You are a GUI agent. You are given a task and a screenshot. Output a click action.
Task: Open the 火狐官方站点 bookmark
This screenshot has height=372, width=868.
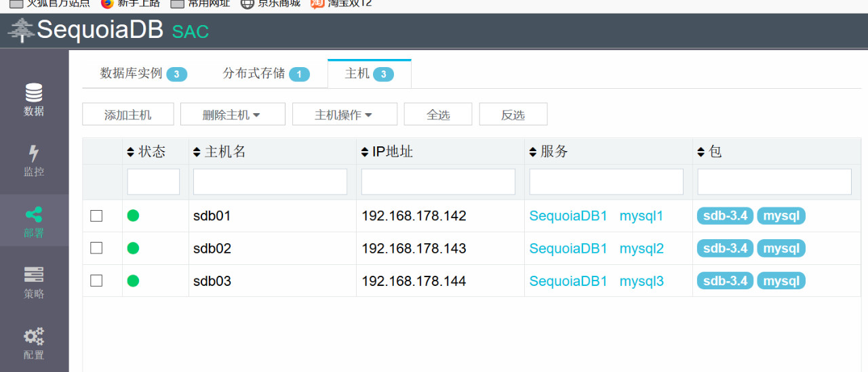click(x=50, y=3)
